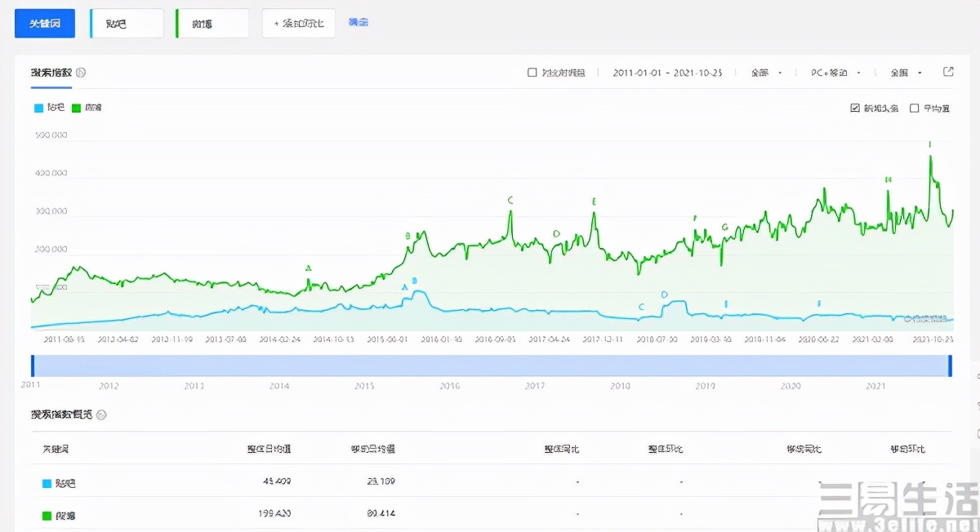Image resolution: width=980 pixels, height=532 pixels.
Task: Click the help icon beside 搜索指数 title
Action: (x=81, y=73)
